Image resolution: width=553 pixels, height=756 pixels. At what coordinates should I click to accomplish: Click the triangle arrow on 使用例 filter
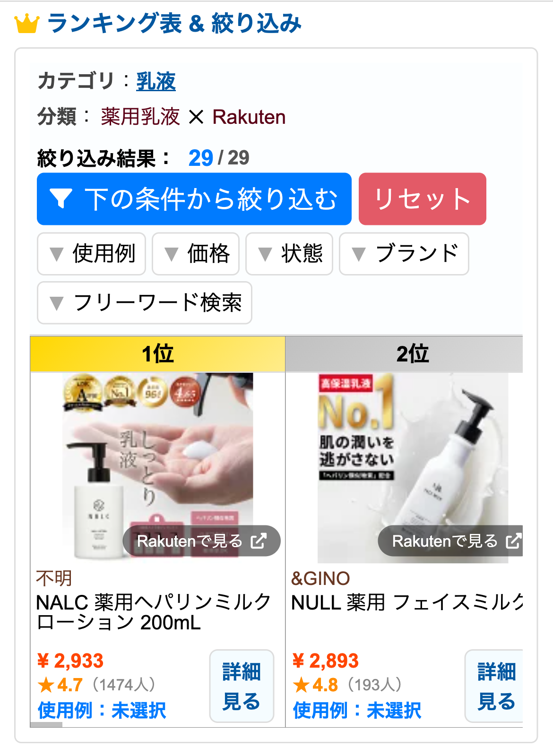click(57, 254)
